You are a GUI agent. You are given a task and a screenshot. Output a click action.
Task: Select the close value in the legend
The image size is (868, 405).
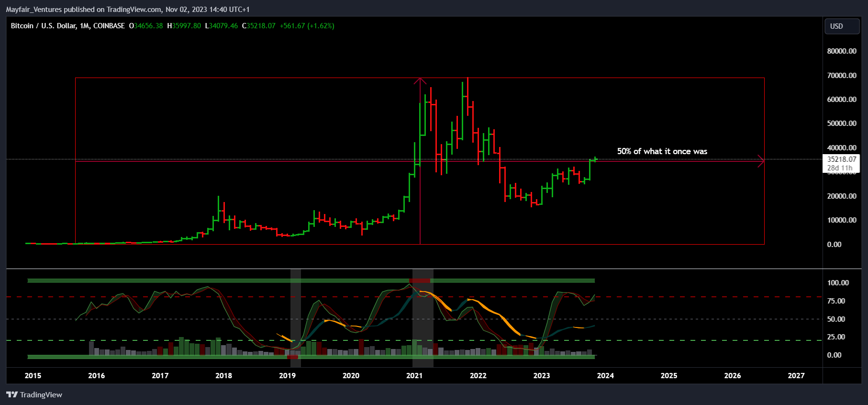pos(261,26)
